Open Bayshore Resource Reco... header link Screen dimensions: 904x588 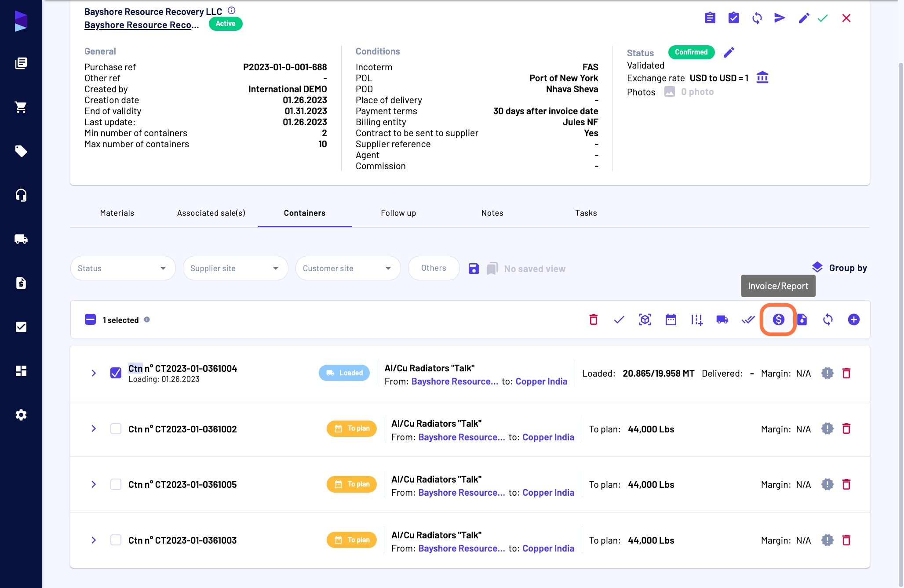point(142,25)
